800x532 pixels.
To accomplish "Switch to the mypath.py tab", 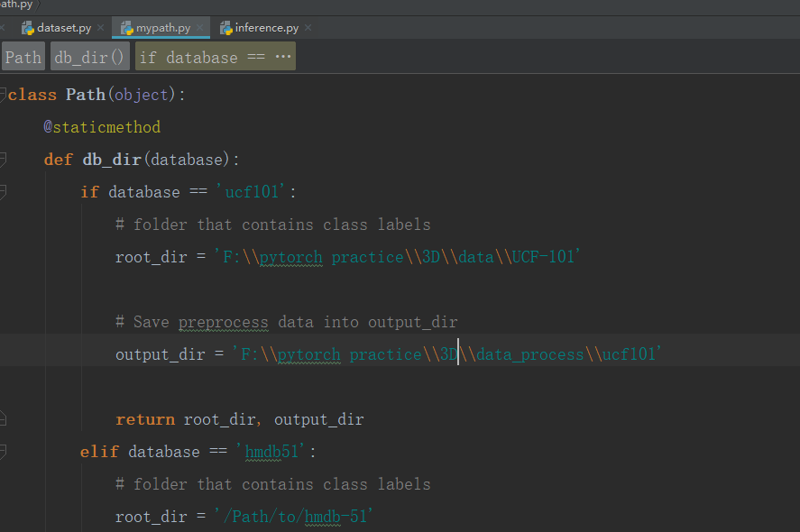I will [162, 28].
